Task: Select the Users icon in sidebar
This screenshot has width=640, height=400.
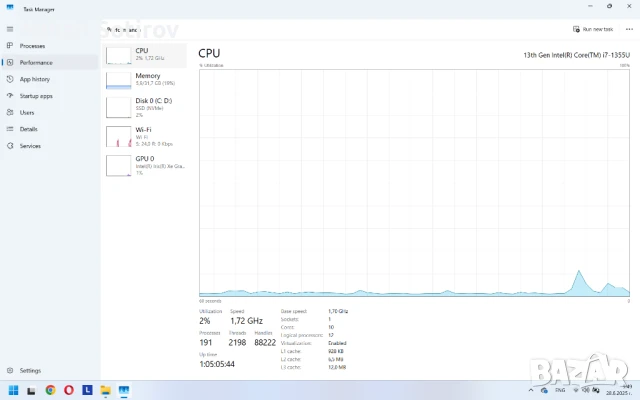Action: pos(10,112)
